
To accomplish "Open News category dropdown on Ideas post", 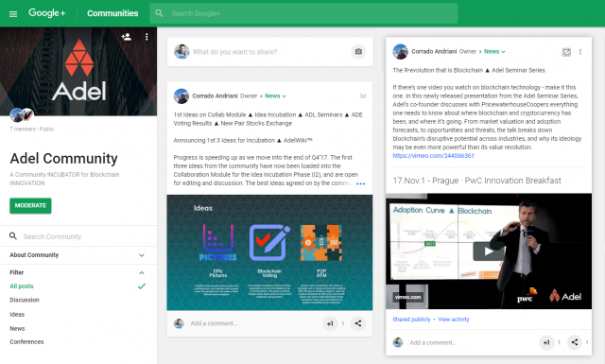I will tap(275, 96).
